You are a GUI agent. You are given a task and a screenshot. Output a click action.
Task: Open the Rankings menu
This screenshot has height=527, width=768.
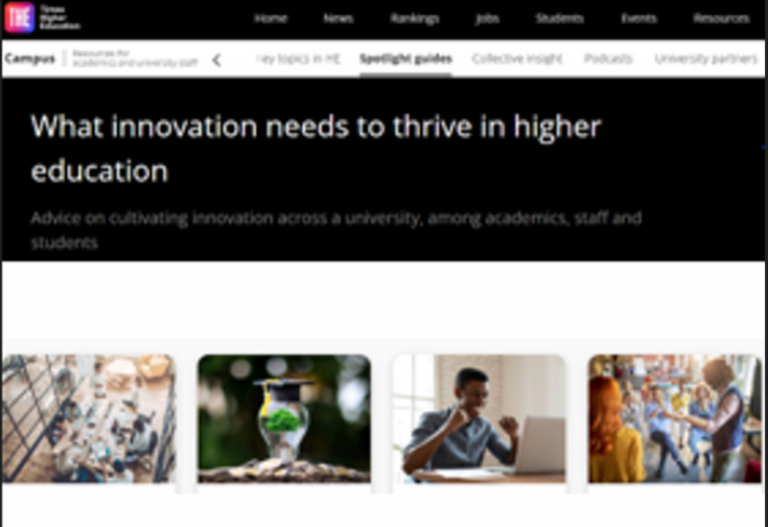[x=415, y=19]
